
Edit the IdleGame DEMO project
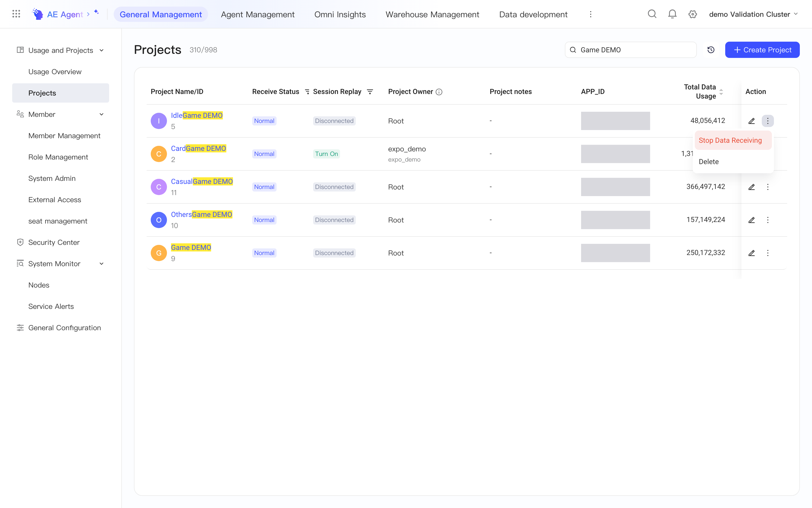752,121
